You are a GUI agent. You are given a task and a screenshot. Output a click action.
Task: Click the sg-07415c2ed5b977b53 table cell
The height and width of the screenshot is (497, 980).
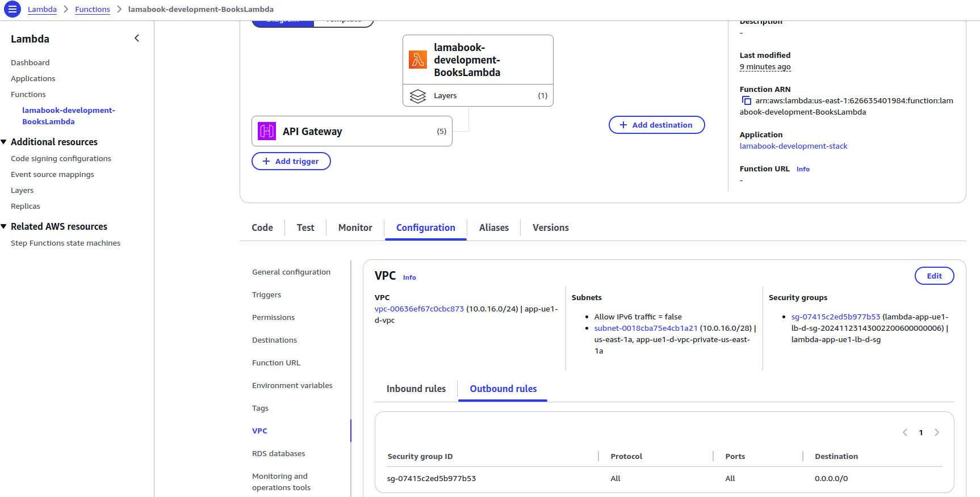[432, 478]
